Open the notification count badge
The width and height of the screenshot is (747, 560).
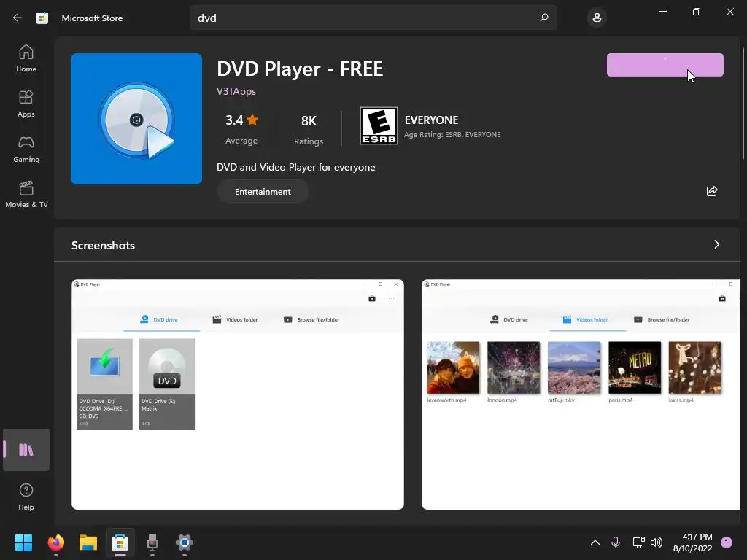click(x=727, y=542)
